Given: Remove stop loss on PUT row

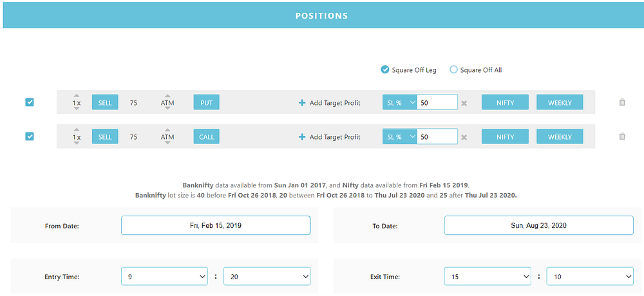Looking at the screenshot, I should 464,103.
